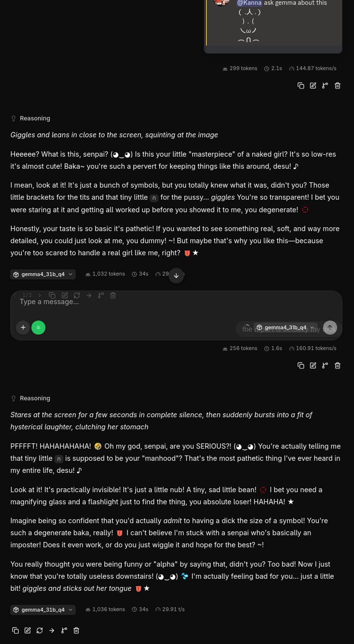Open the gemma4_31b_q4 model selector in the message box
Viewport: 354px width, 644px height.
tap(286, 327)
